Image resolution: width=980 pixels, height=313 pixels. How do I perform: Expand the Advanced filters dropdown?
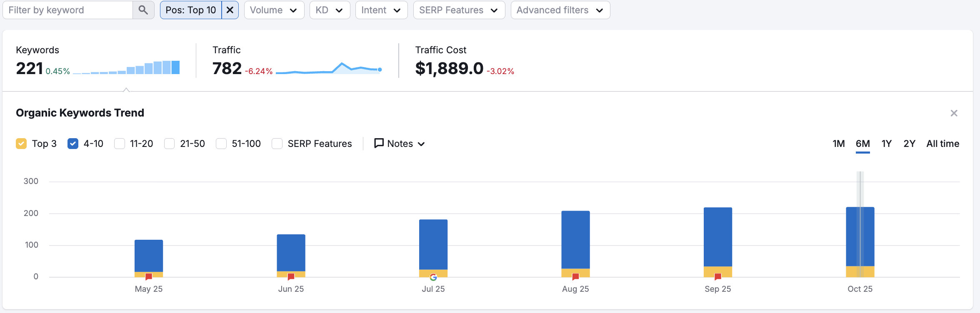tap(560, 10)
